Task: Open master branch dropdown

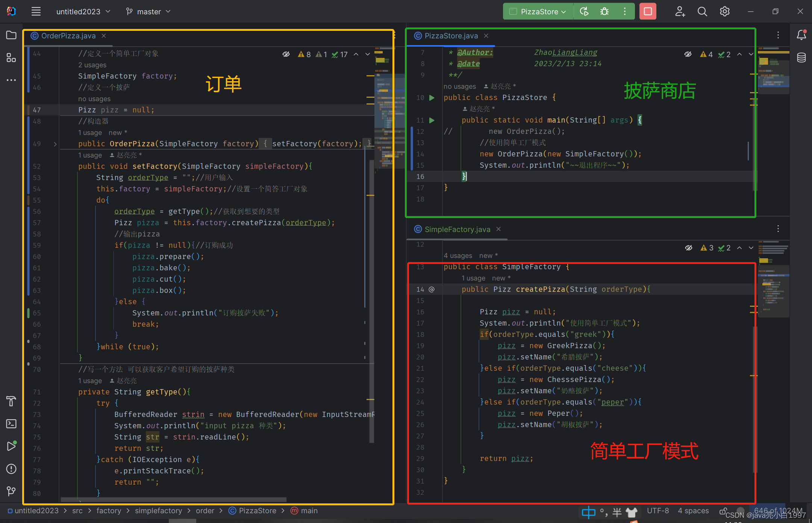Action: coord(148,12)
